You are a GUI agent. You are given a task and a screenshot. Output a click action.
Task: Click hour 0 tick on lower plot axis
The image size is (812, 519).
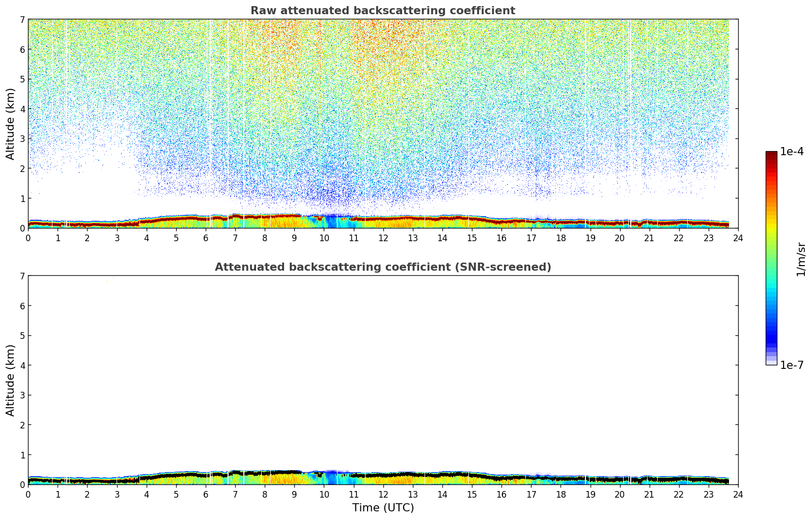[x=28, y=494]
